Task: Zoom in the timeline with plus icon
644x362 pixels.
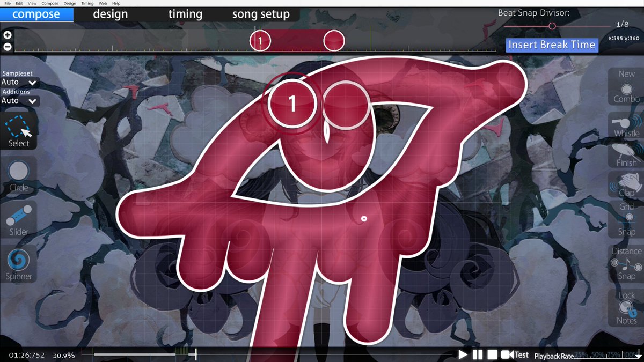Action: [x=8, y=35]
